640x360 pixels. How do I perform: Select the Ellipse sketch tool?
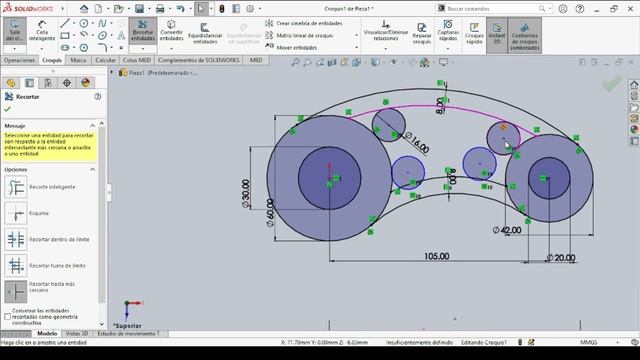[102, 36]
